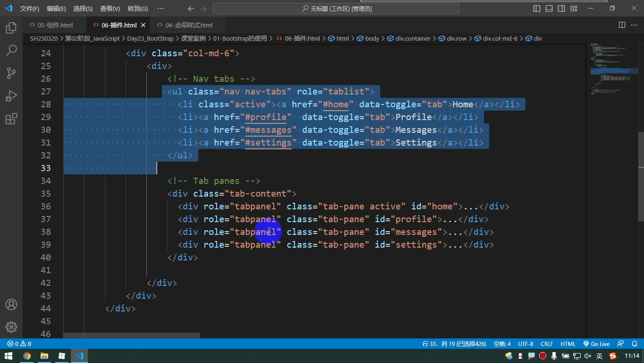Open the HTML language mode selector
Viewport: 644px width, 363px height.
pos(568,344)
